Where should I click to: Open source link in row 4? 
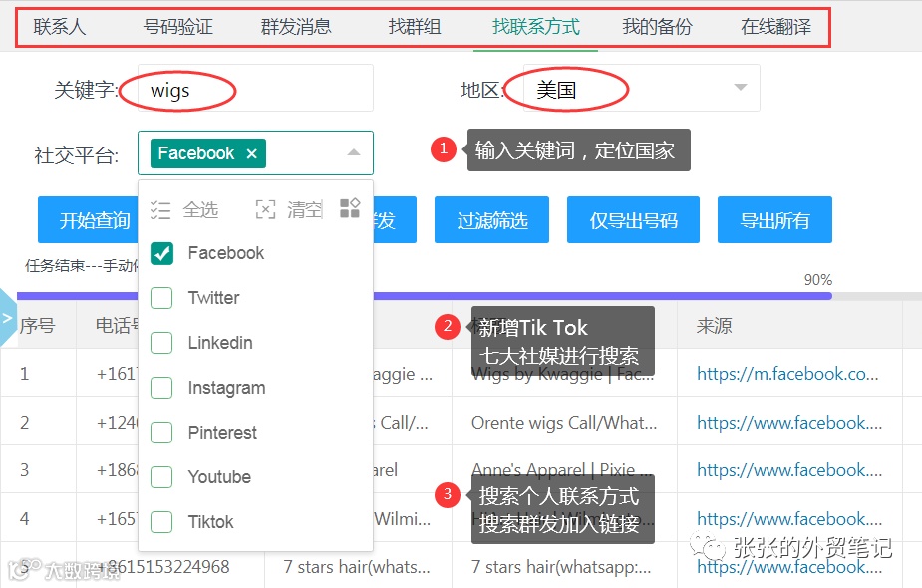coord(789,519)
